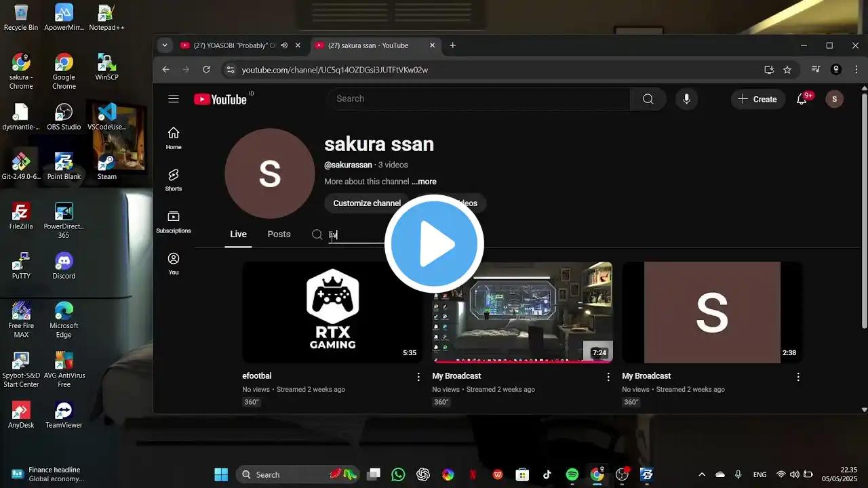Open the YouTube hamburger guide menu
The width and height of the screenshot is (868, 488).
coord(174,99)
